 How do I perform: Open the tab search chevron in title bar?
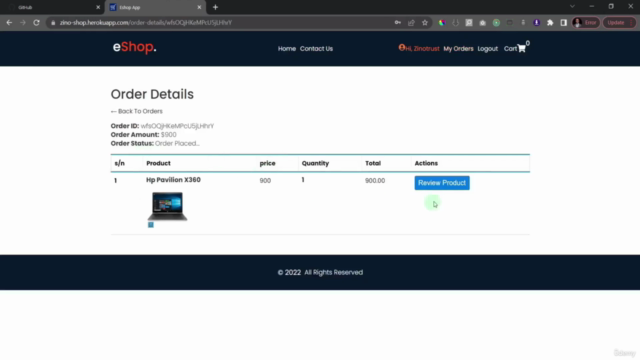[572, 7]
